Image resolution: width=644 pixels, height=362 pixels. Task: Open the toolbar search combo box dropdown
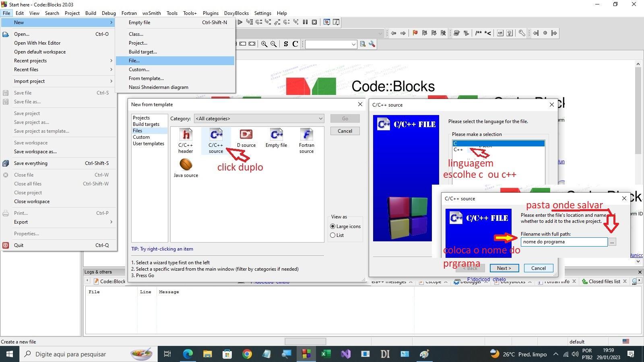pos(353,44)
